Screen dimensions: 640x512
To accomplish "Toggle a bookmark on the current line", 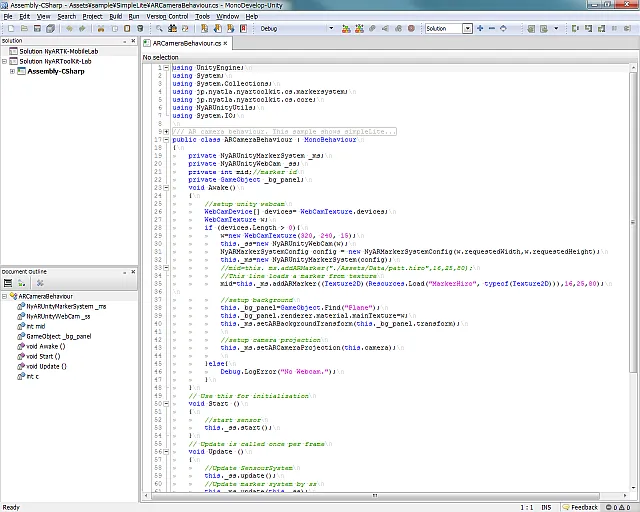I will [x=204, y=29].
